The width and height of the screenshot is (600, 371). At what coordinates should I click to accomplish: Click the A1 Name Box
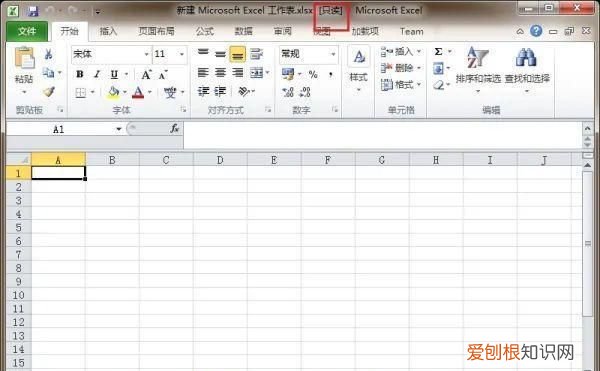tap(59, 129)
